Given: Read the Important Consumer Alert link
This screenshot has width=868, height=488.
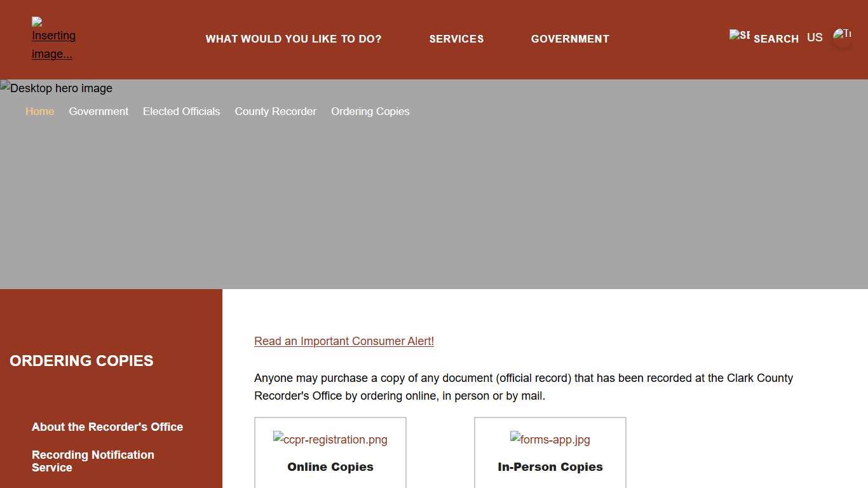Looking at the screenshot, I should pyautogui.click(x=344, y=341).
